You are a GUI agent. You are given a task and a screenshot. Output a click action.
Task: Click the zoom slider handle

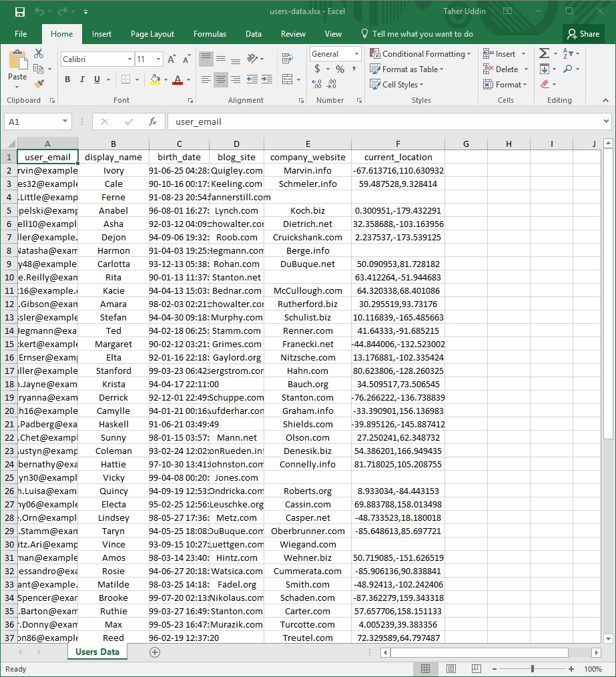533,669
